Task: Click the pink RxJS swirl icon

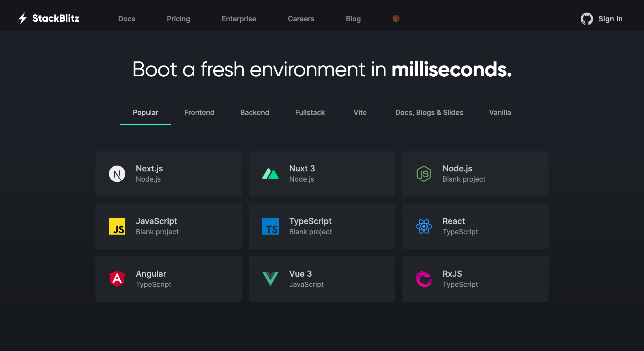Action: (x=424, y=279)
